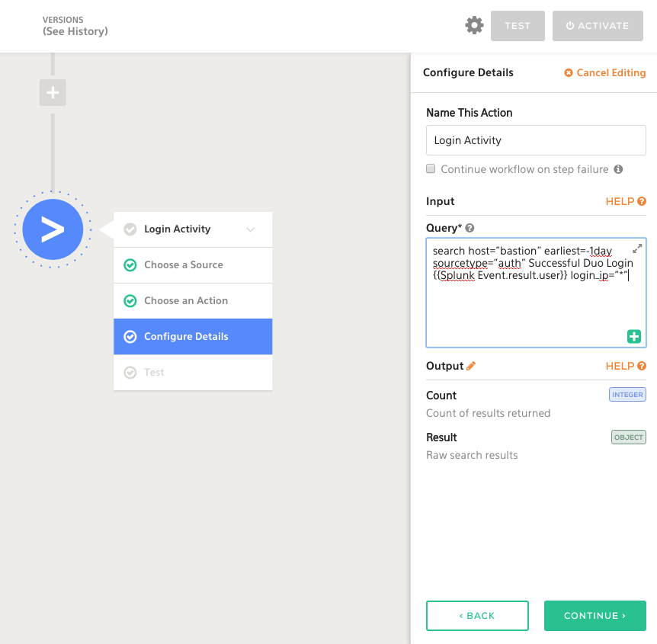
Task: Open Input HELP link
Action: point(625,202)
